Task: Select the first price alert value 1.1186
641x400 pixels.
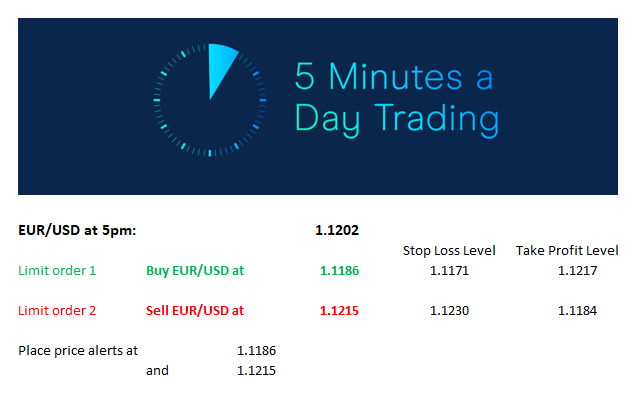Action: [256, 351]
